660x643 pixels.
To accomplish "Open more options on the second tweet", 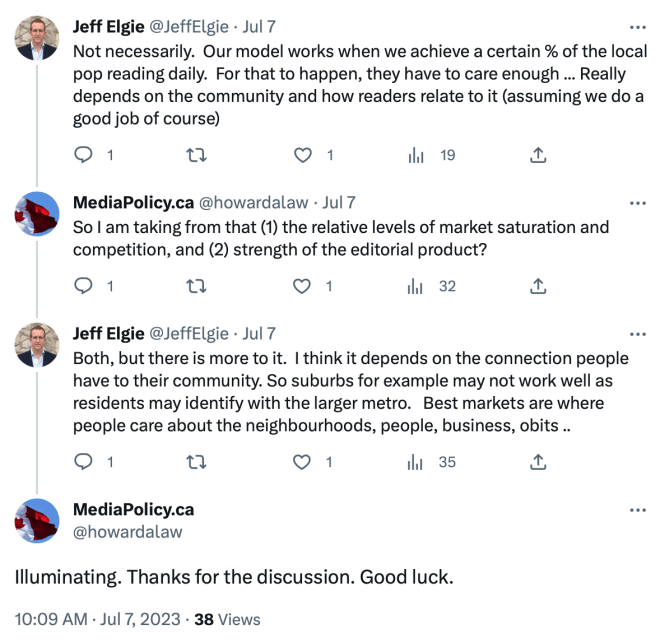I will (x=637, y=202).
